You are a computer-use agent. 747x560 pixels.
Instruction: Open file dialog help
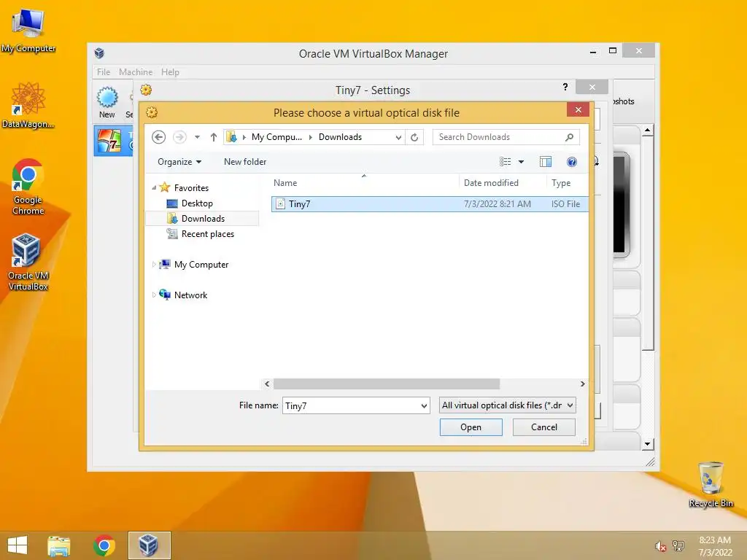point(572,162)
